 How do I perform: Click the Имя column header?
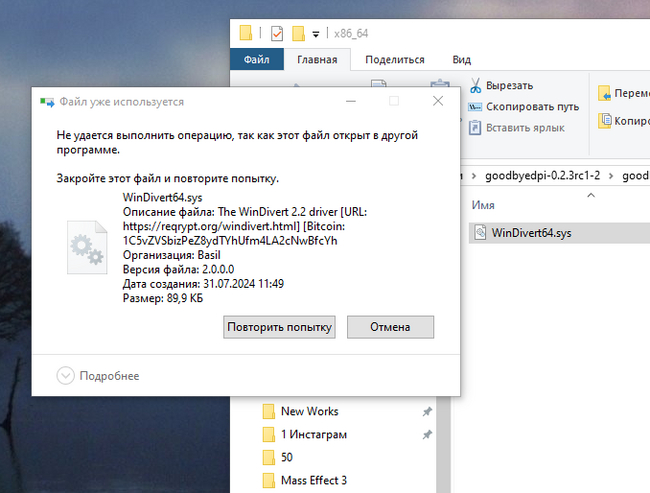coord(483,205)
